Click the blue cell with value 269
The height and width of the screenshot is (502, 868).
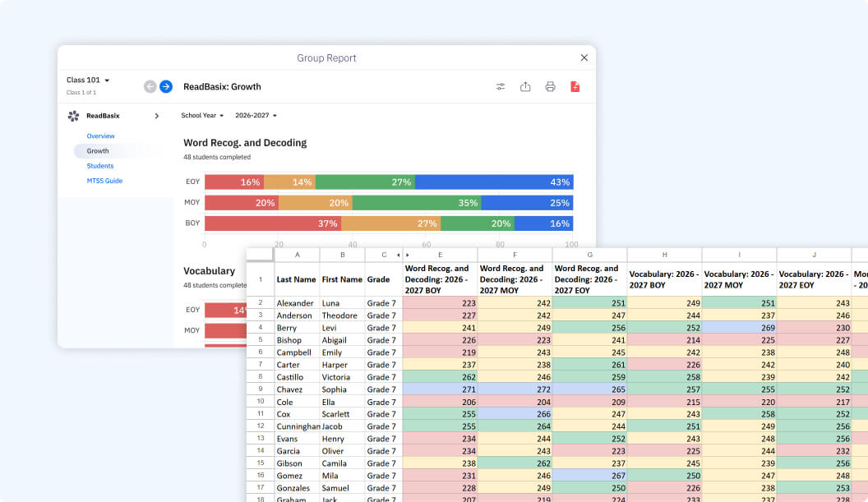tap(739, 328)
